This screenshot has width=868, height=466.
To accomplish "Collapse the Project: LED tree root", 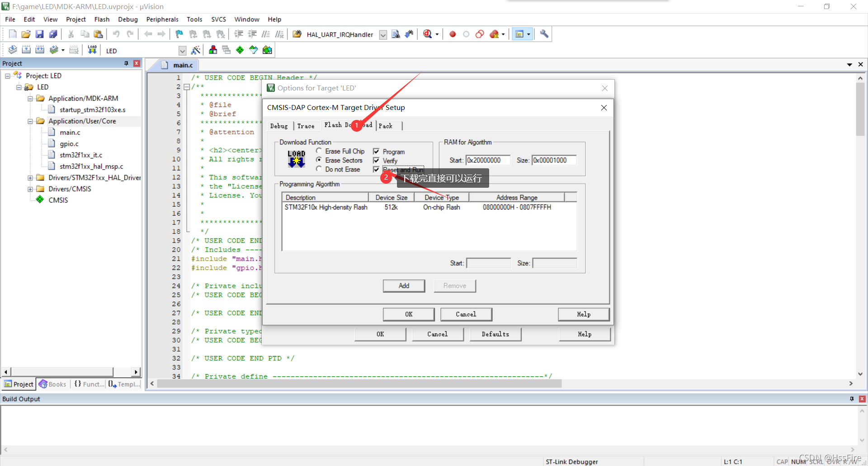I will point(8,76).
